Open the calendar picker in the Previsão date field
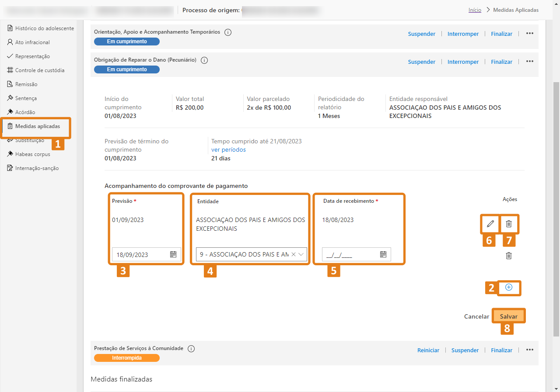 click(x=173, y=254)
